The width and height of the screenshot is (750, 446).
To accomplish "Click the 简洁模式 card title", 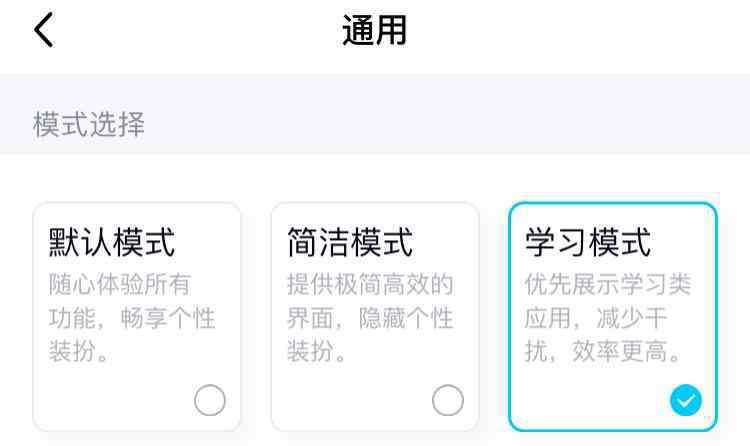I will (350, 243).
